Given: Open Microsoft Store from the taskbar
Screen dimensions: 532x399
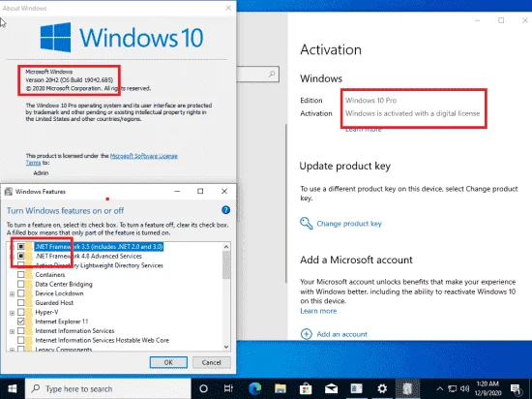Looking at the screenshot, I should [x=306, y=388].
